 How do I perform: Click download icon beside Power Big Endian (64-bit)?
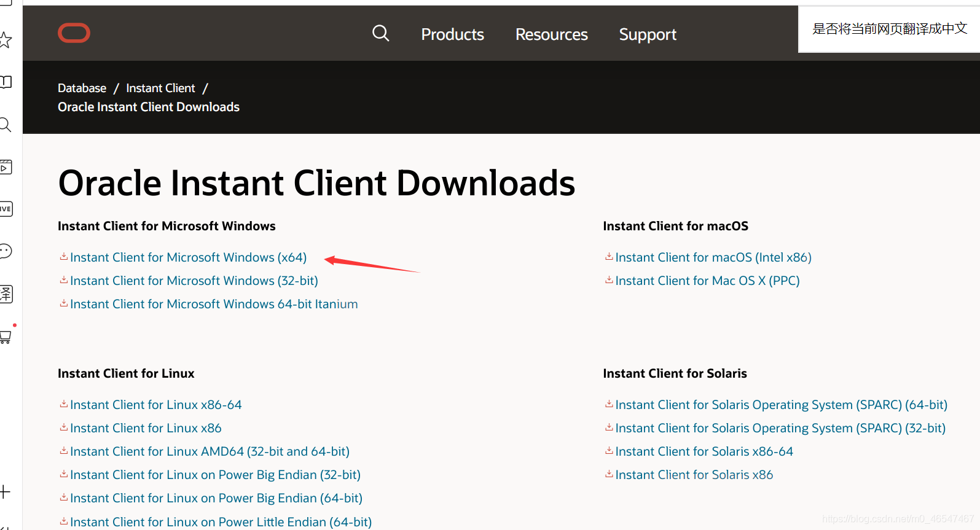point(63,497)
